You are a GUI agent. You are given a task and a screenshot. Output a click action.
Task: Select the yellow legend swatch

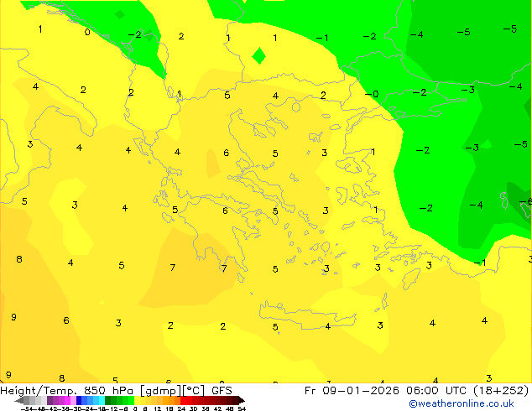pos(137,400)
